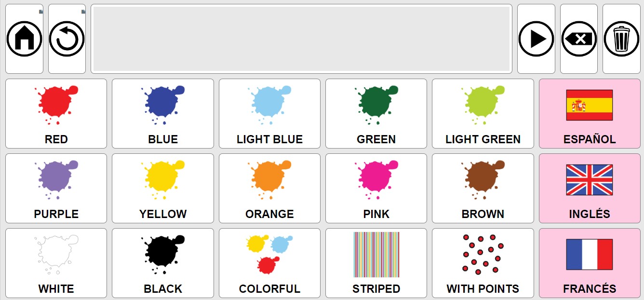Tap the LIGHT BLUE splat
The height and width of the screenshot is (300, 644).
269,114
